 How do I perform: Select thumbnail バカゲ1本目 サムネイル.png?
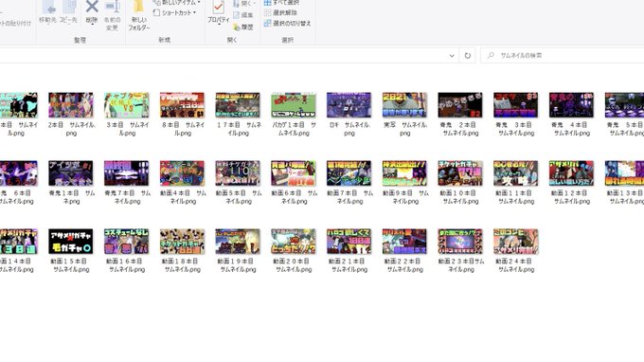294,105
